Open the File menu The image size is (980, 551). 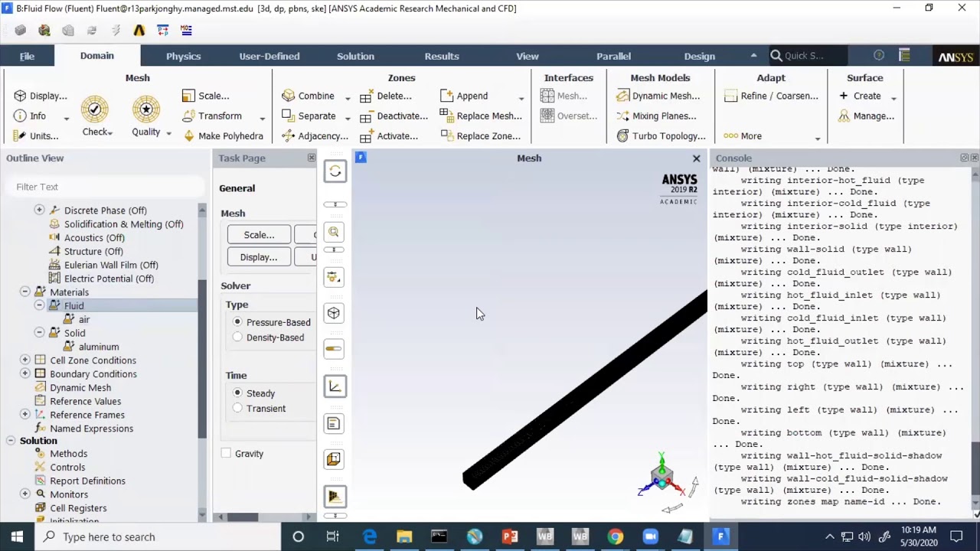27,56
